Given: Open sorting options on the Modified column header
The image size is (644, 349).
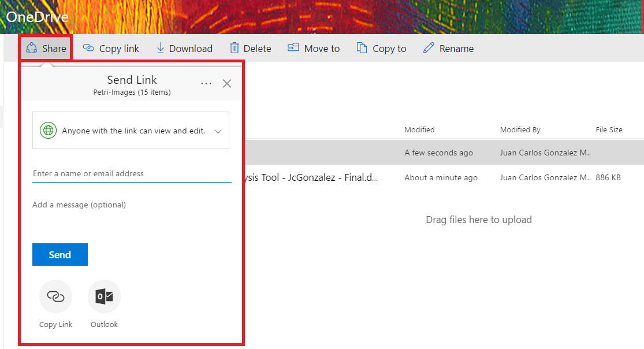Looking at the screenshot, I should [x=419, y=129].
